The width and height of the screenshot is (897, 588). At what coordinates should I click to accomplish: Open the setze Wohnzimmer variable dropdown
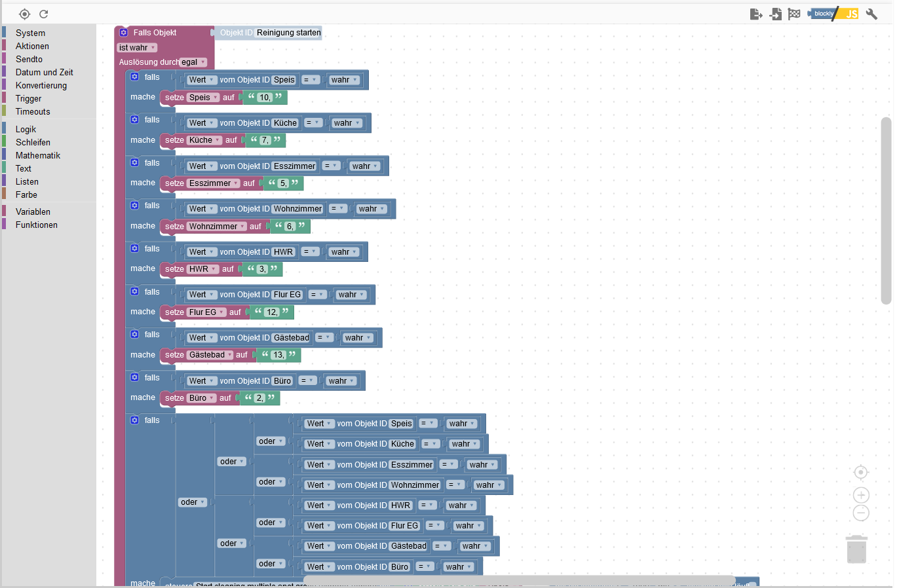click(217, 227)
